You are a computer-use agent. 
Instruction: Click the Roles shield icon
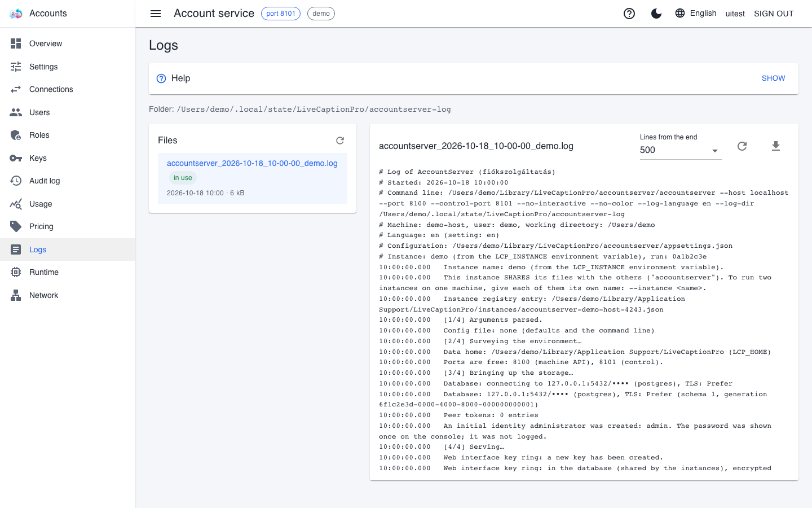click(16, 135)
